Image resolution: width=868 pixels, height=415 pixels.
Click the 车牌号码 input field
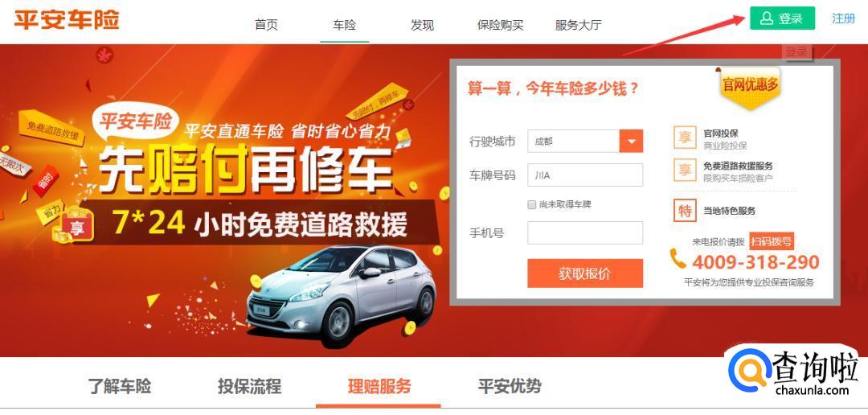point(585,175)
